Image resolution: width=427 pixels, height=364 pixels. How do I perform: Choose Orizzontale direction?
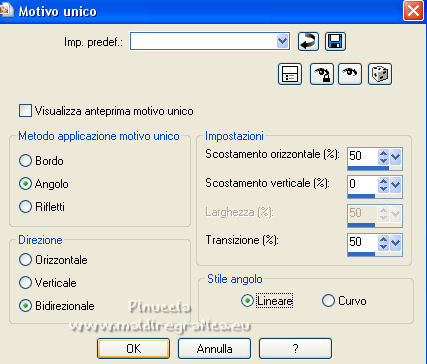click(25, 260)
